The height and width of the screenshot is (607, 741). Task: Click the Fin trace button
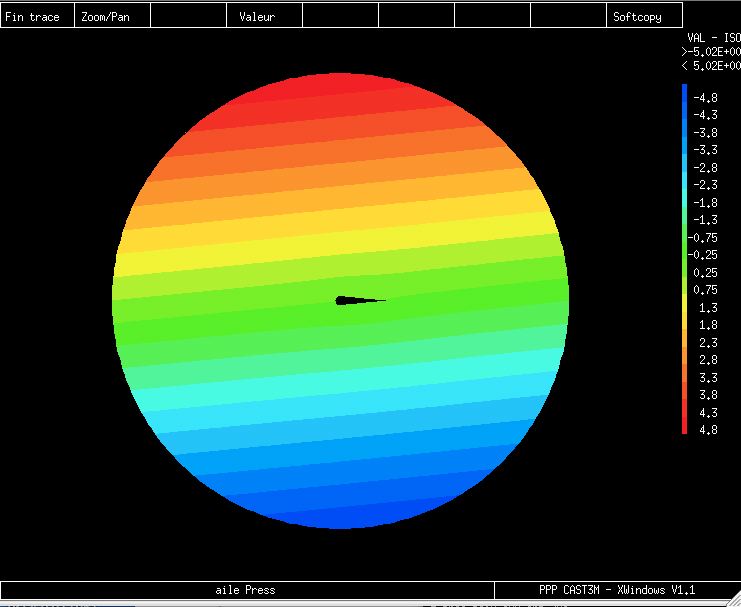click(x=37, y=16)
